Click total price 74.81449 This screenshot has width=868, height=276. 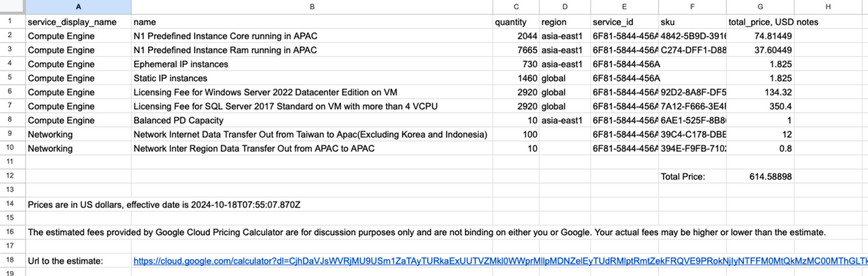[760, 36]
